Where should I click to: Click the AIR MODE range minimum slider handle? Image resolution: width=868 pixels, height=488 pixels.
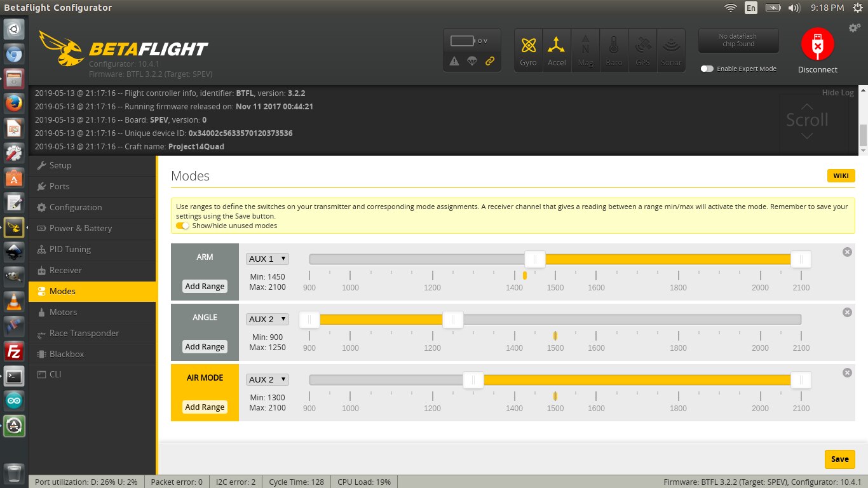point(473,379)
